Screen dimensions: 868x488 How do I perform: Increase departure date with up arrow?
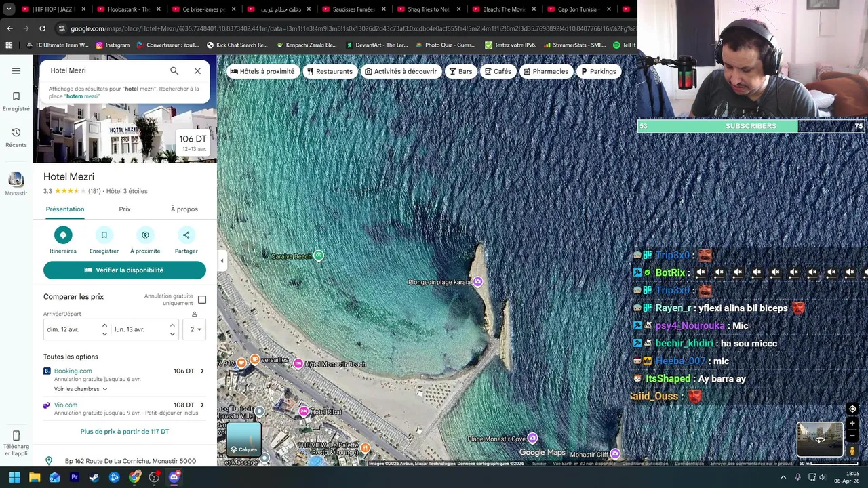[x=172, y=325]
